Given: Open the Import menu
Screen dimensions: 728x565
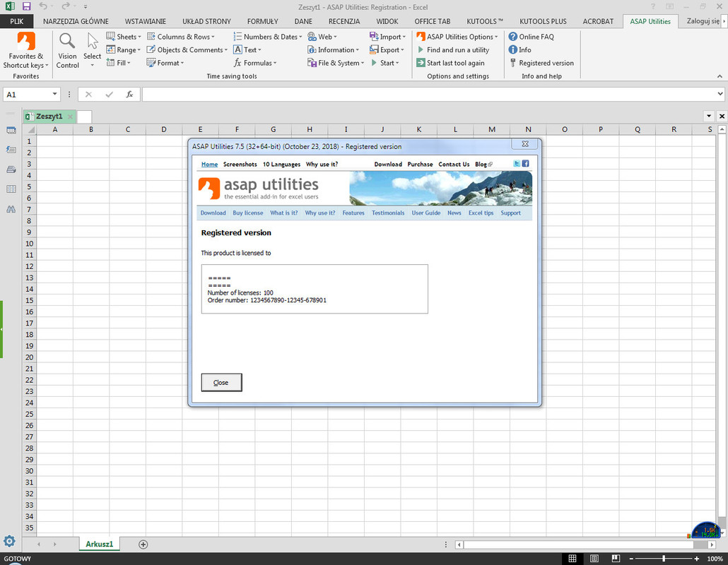Looking at the screenshot, I should click(x=387, y=37).
